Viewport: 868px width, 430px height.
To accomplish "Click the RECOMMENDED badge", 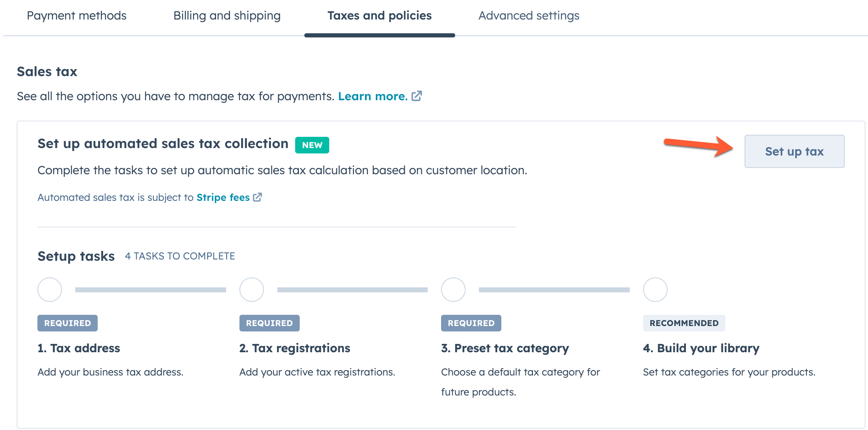I will 684,323.
